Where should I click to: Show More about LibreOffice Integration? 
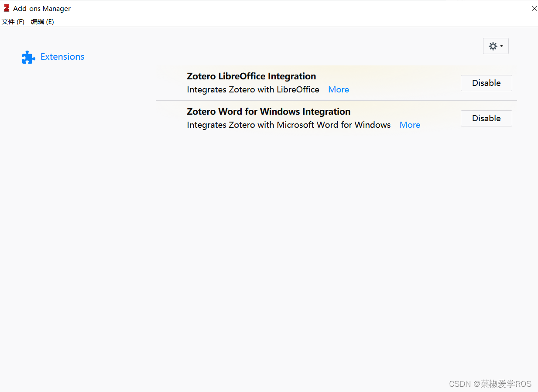339,90
